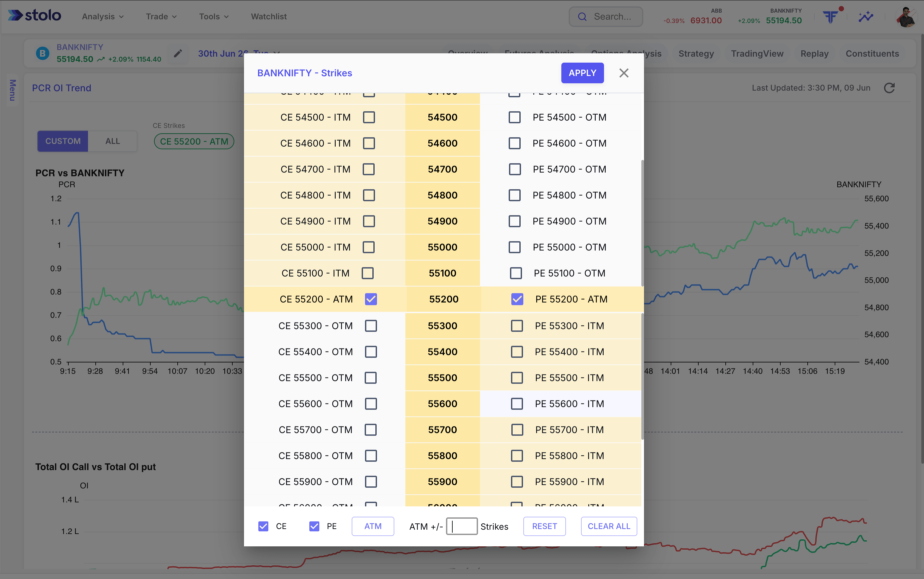Enable the CE 54800 - ITM checkbox
Viewport: 924px width, 579px height.
coord(369,195)
